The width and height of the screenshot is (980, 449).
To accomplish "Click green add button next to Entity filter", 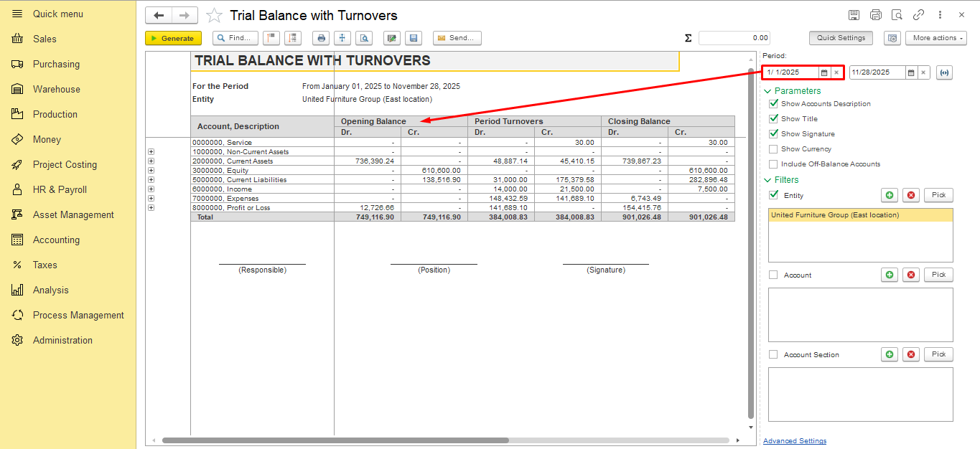I will point(890,195).
